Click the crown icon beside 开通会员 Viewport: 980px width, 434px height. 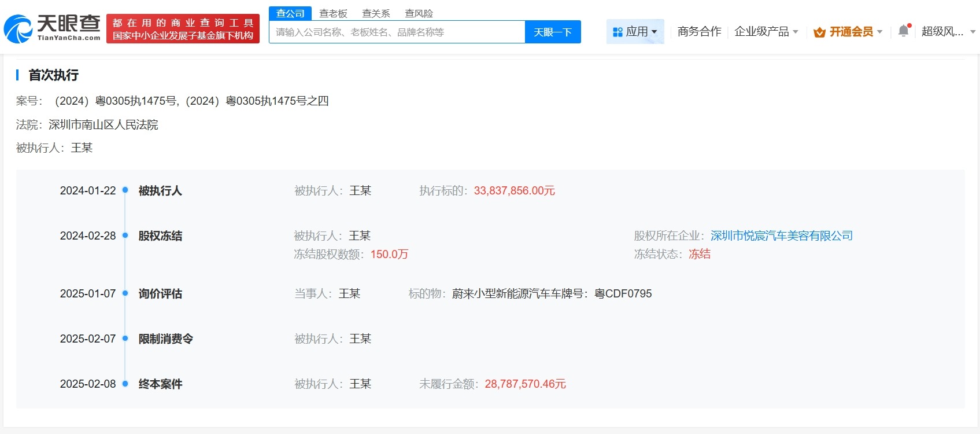819,32
